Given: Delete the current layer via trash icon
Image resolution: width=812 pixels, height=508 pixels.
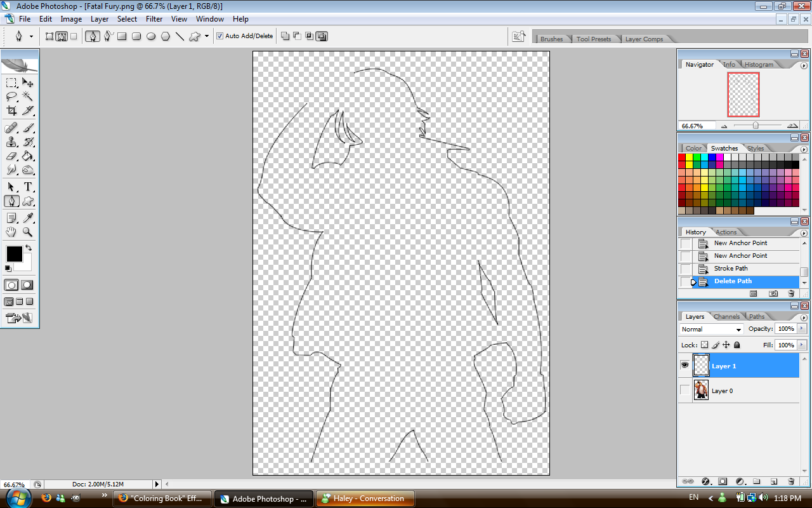Looking at the screenshot, I should click(x=791, y=481).
